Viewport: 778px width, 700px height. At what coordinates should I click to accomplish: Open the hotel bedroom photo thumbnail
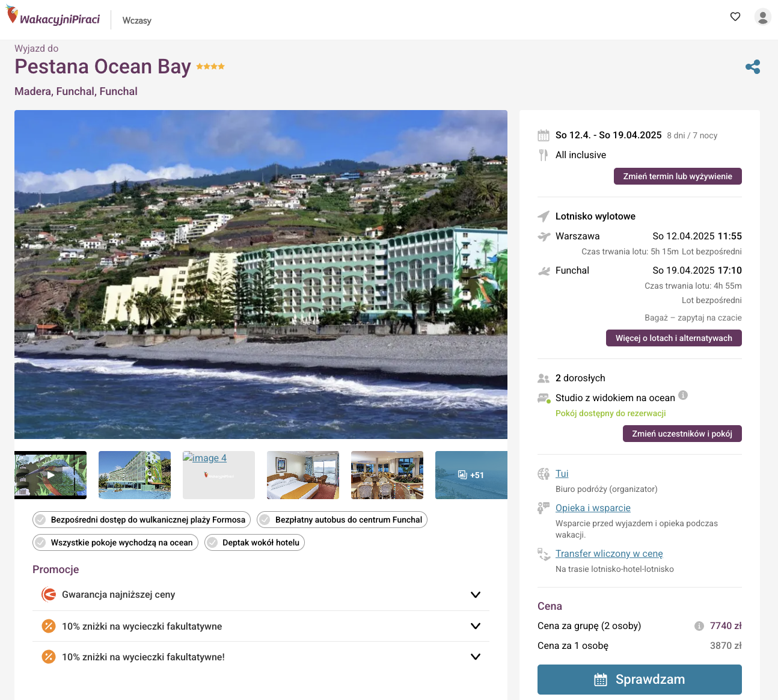pyautogui.click(x=303, y=475)
